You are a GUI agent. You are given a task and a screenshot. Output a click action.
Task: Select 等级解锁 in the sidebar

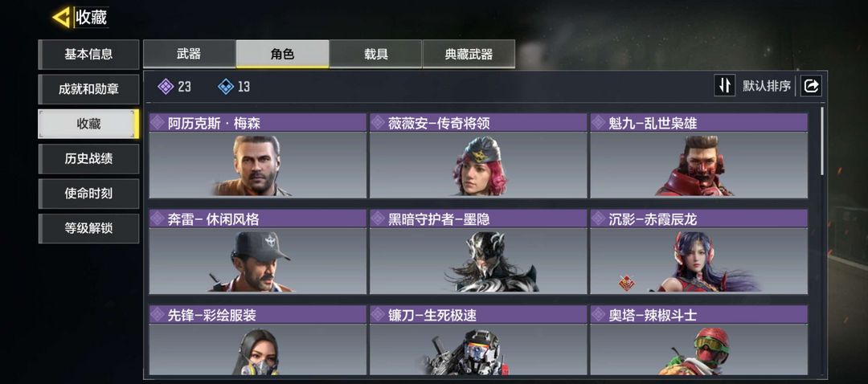pos(88,228)
